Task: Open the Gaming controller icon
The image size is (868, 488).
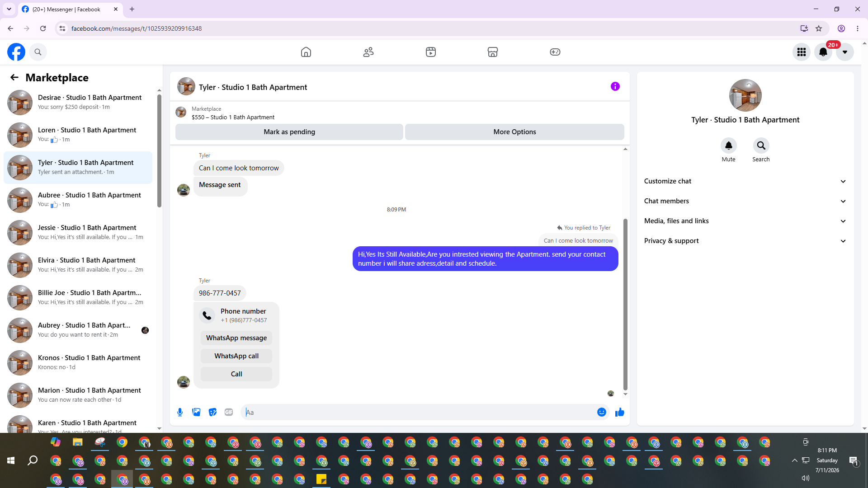Action: [555, 52]
